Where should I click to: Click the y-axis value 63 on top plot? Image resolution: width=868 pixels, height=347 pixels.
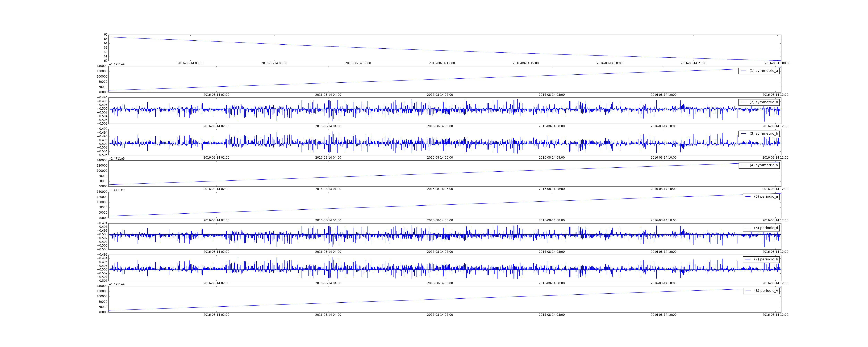coord(106,48)
